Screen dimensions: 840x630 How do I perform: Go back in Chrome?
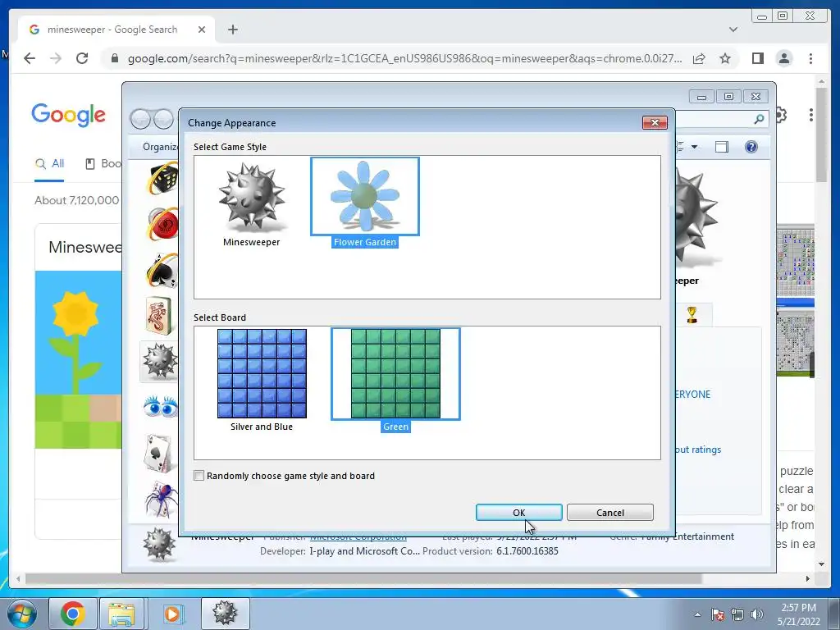tap(30, 58)
